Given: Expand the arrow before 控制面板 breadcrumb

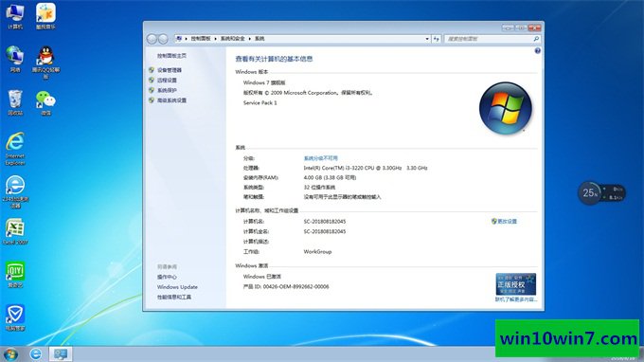Looking at the screenshot, I should [186, 39].
